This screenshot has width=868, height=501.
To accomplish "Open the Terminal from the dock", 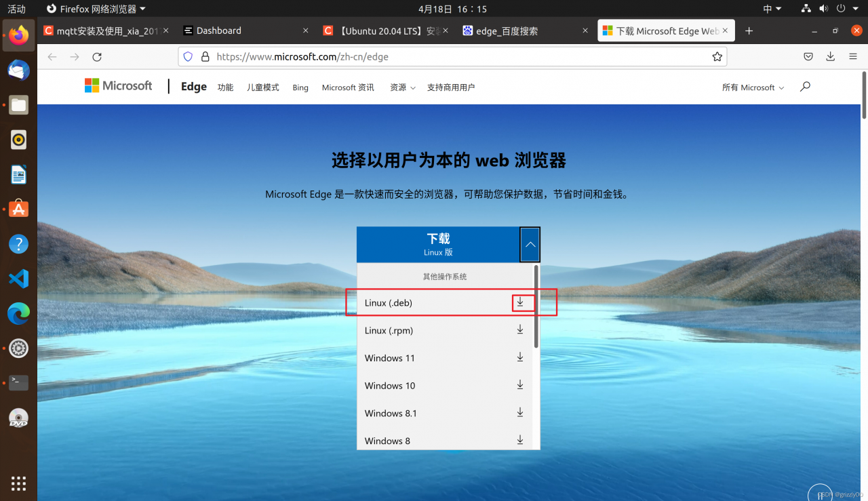I will 18,383.
